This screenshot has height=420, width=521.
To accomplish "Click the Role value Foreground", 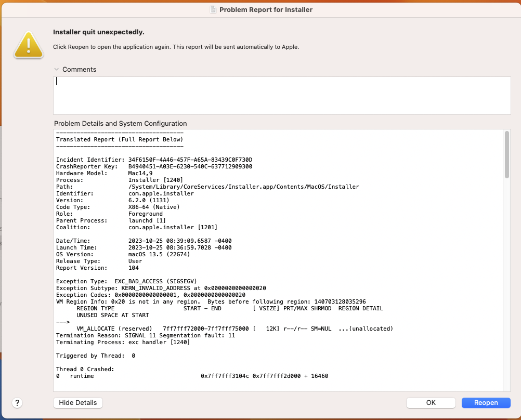I will click(x=146, y=214).
